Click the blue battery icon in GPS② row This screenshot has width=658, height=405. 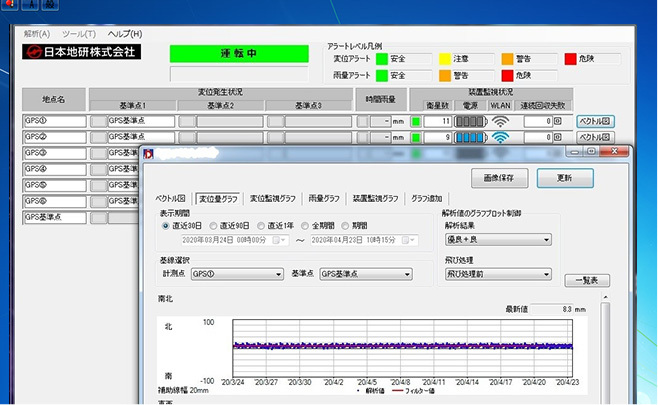[471, 137]
